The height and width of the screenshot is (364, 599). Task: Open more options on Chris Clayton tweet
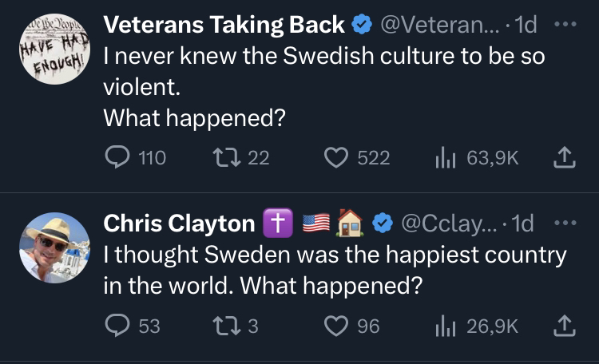point(564,224)
